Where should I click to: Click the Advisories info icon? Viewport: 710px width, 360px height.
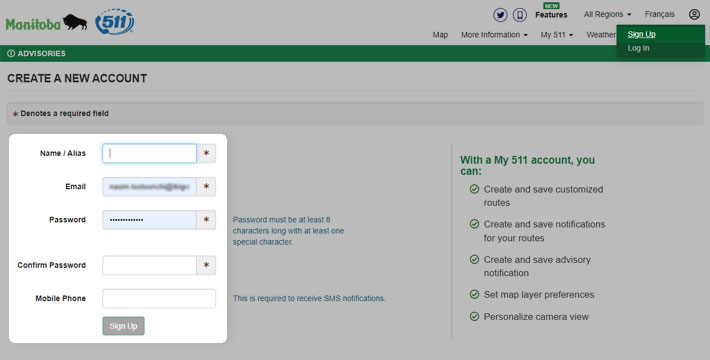tap(11, 53)
